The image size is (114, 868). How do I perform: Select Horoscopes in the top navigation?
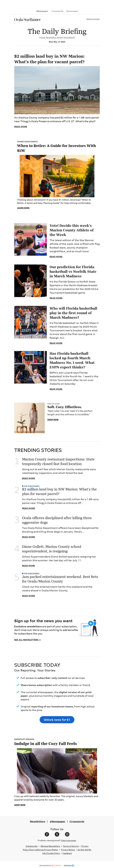point(72,11)
